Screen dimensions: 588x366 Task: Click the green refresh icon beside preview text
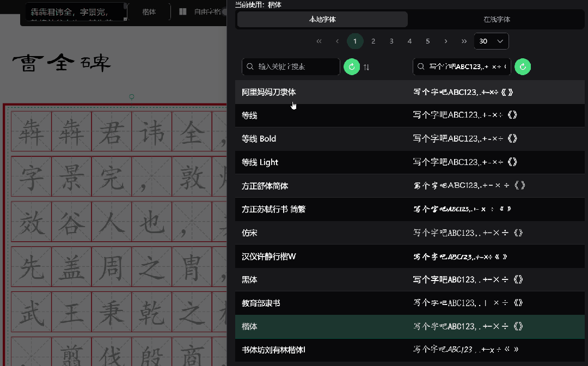[523, 66]
